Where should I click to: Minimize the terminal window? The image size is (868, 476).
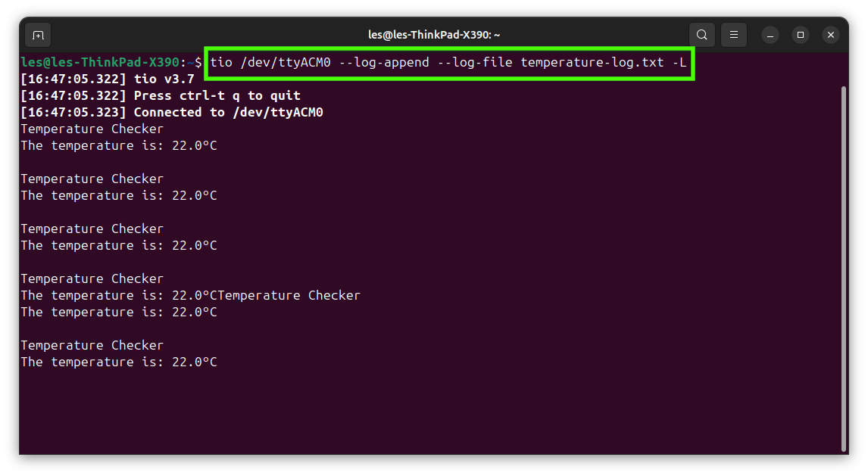click(x=769, y=35)
